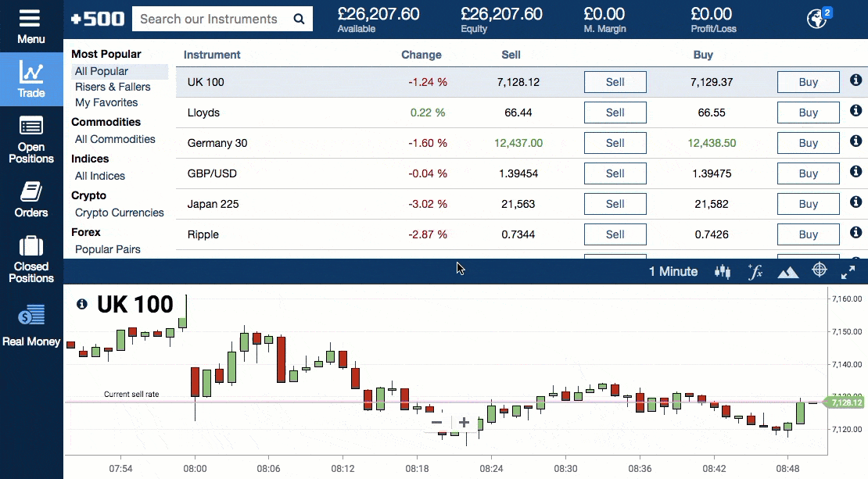Switch to Real Money account icon
The height and width of the screenshot is (479, 868).
point(31,315)
